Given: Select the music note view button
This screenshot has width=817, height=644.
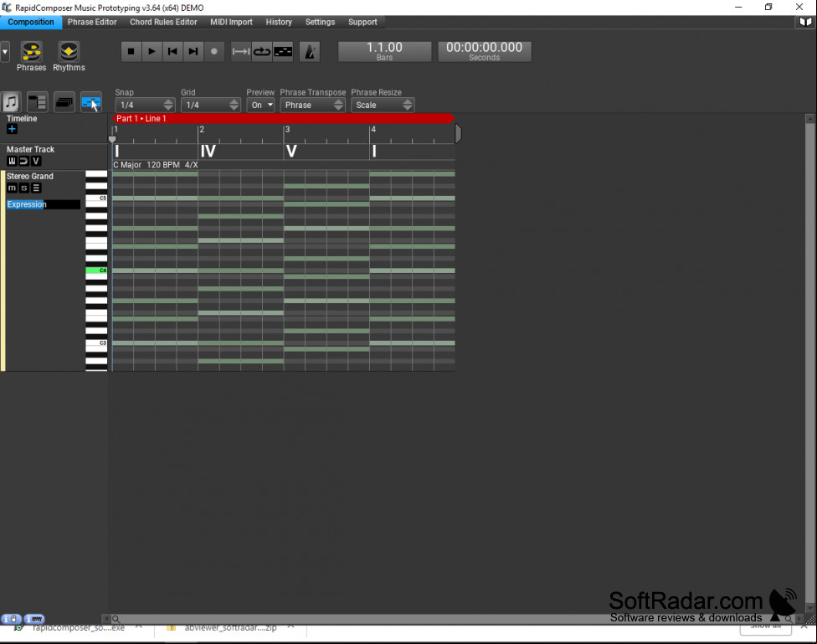Looking at the screenshot, I should [x=10, y=101].
